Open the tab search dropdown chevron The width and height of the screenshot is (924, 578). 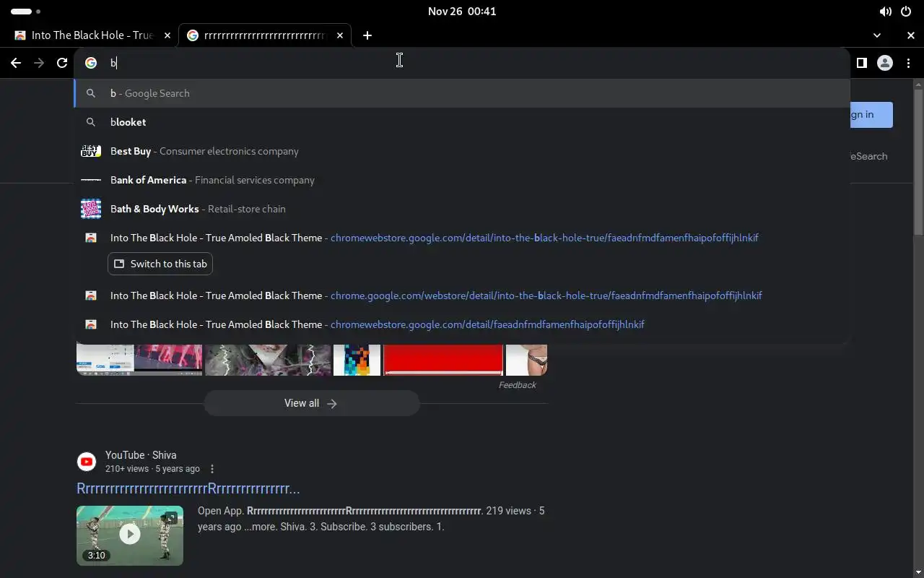(x=877, y=35)
